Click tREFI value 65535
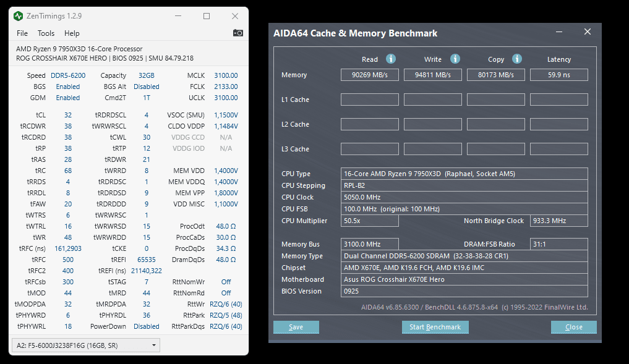 tap(147, 260)
